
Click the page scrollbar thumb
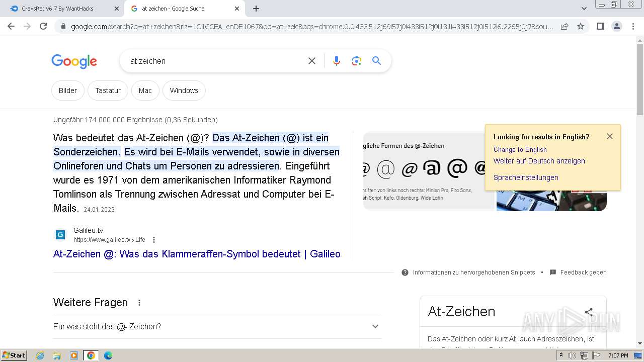pos(640,80)
